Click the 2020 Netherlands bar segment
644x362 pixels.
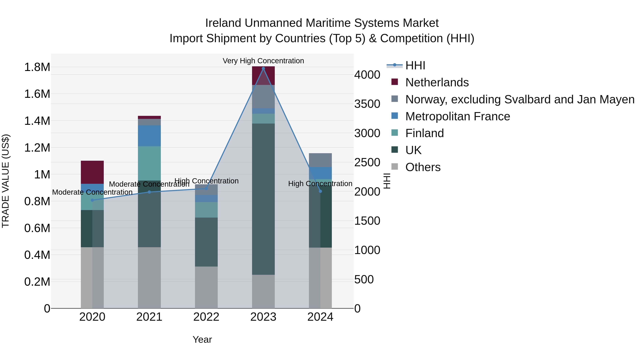tap(92, 172)
